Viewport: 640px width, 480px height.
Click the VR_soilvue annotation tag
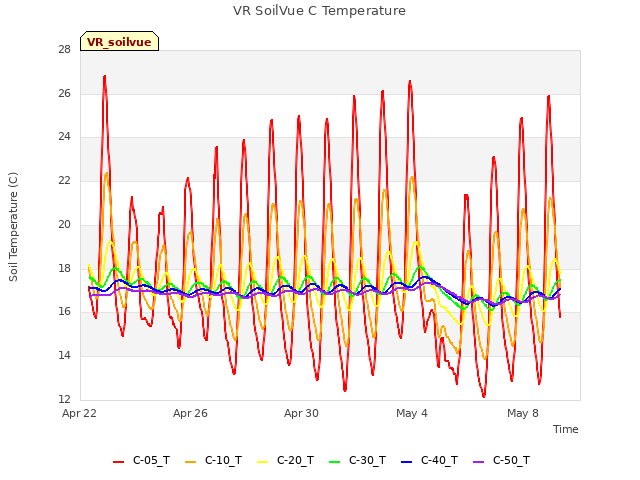119,41
